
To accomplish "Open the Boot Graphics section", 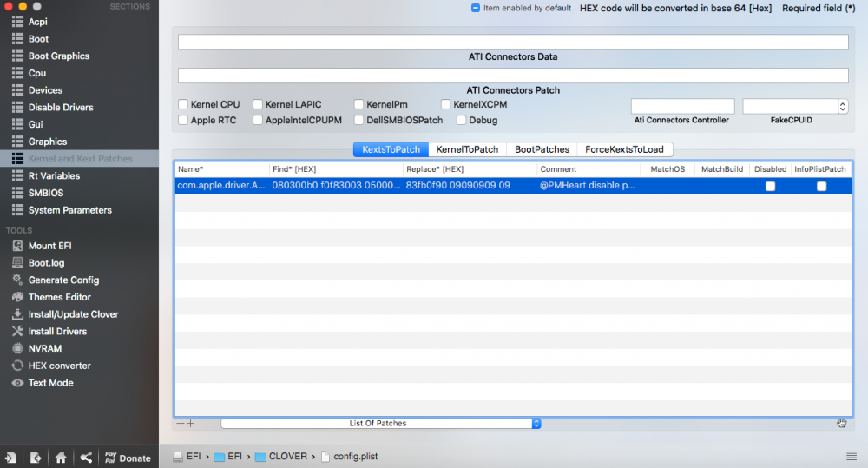I will coord(59,56).
